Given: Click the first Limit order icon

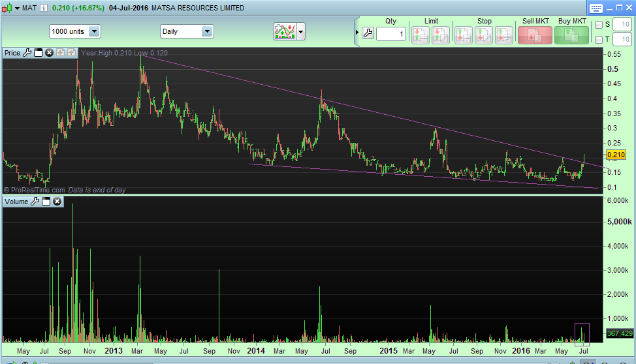Looking at the screenshot, I should point(421,35).
